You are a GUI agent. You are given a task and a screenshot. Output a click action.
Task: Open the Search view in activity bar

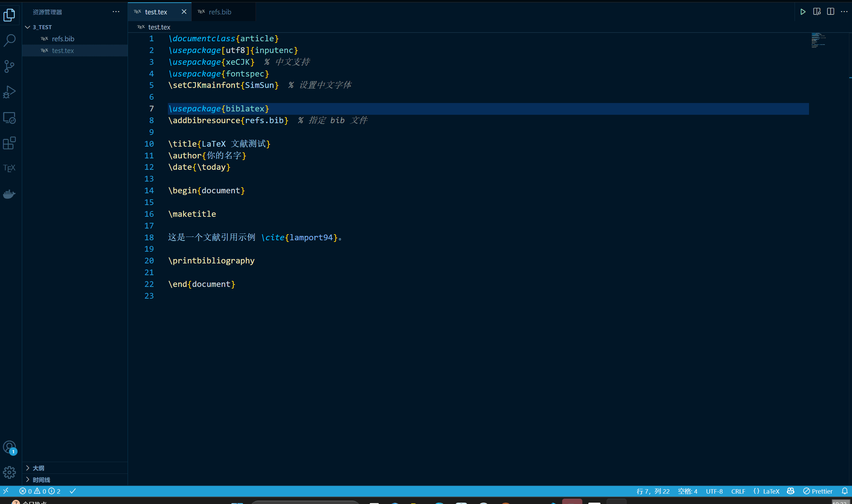[9, 40]
